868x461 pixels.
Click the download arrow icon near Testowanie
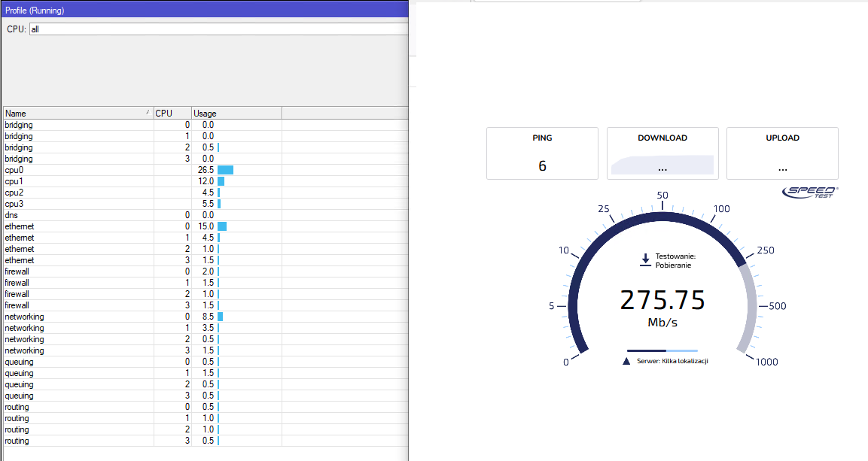click(x=645, y=260)
